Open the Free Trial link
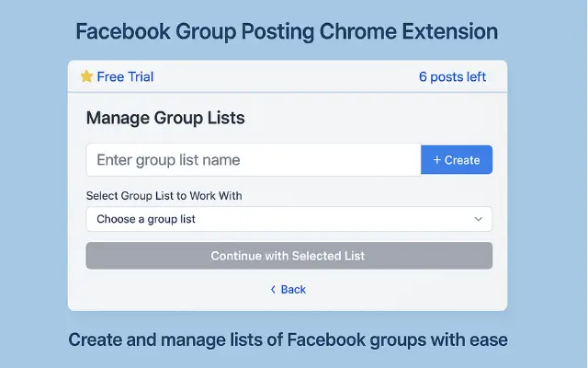The width and height of the screenshot is (588, 368). click(x=125, y=76)
